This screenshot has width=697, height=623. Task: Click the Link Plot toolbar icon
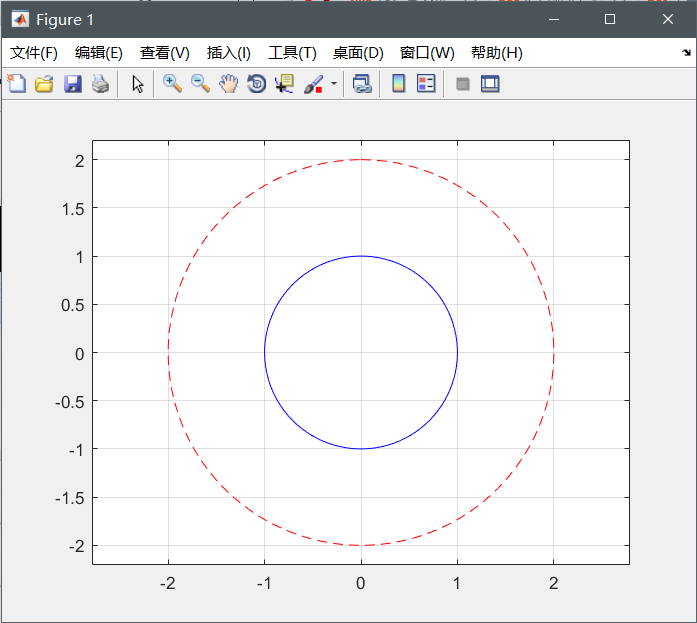click(362, 84)
